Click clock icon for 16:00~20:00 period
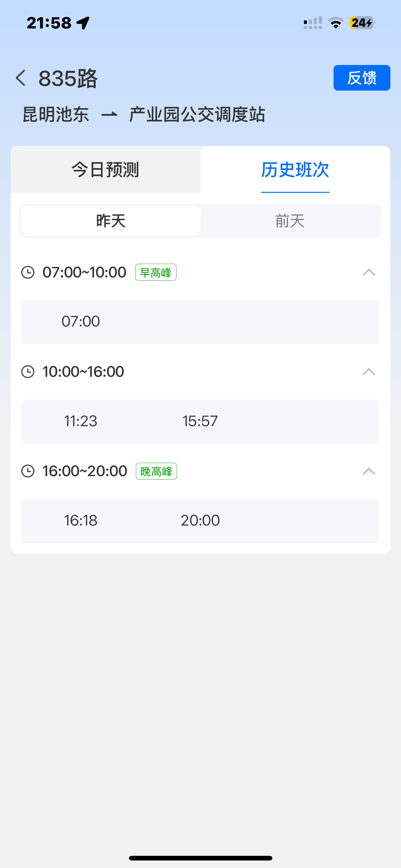Viewport: 401px width, 868px height. point(27,471)
